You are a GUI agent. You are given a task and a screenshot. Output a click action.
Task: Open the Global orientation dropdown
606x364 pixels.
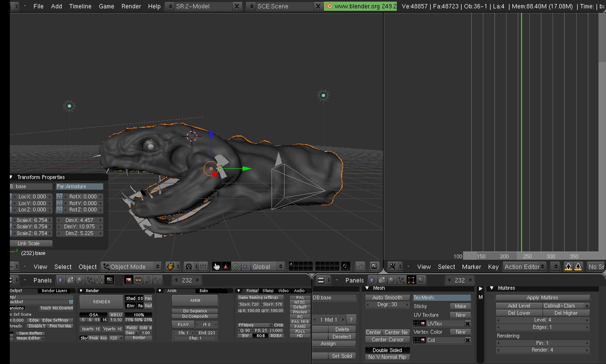coord(267,267)
